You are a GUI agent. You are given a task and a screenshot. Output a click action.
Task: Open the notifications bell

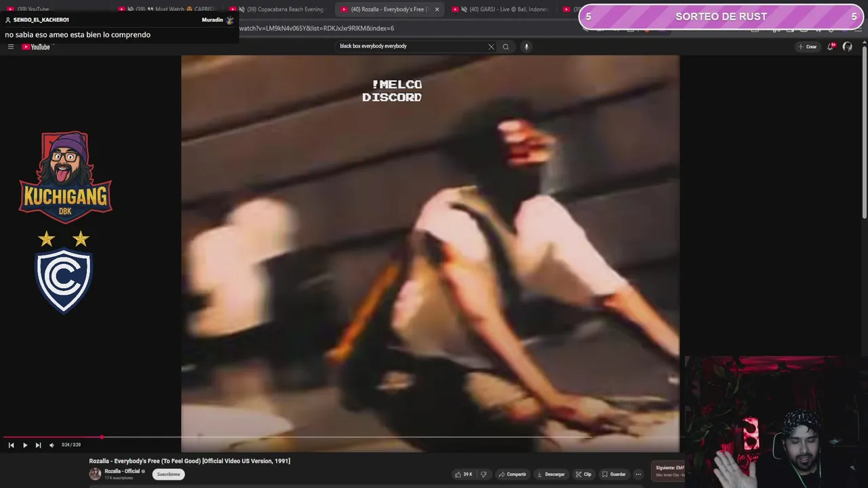(x=830, y=47)
